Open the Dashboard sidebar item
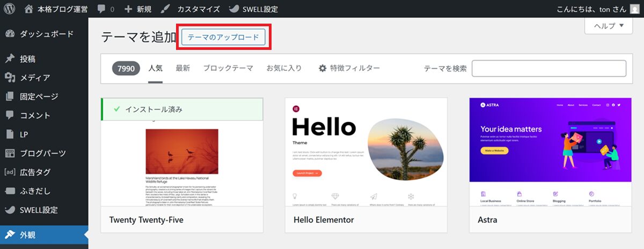644x249 pixels. tap(46, 34)
